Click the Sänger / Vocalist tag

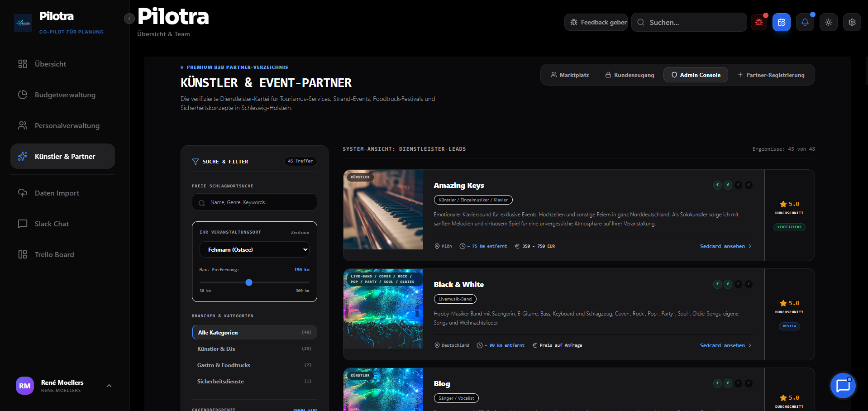[x=456, y=398]
